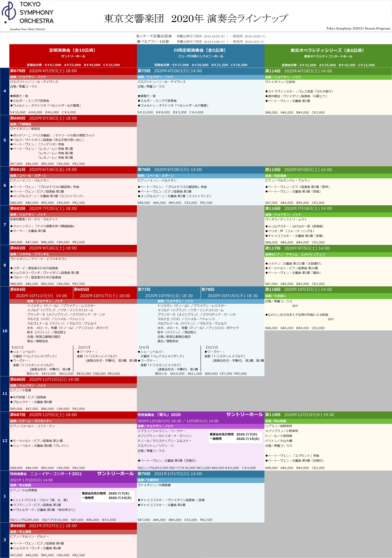The width and height of the screenshot is (392, 558).
Task: Click the 第681回 2020年6月26日 header
Action: [x=73, y=170]
